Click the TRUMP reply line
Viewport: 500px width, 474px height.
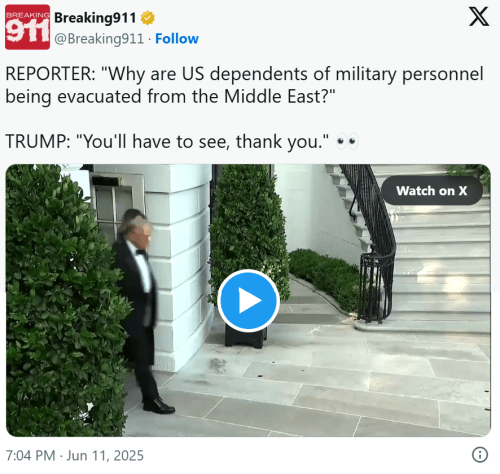[x=167, y=141]
